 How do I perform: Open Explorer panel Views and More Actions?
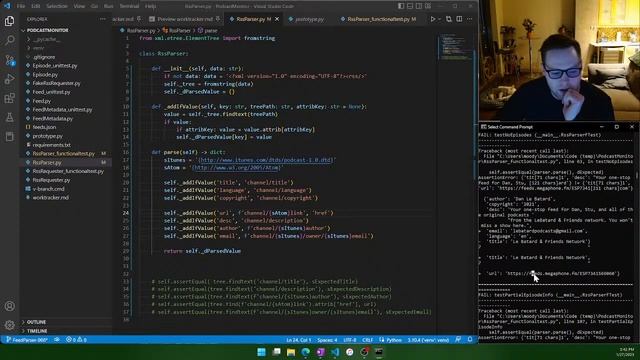tap(102, 19)
